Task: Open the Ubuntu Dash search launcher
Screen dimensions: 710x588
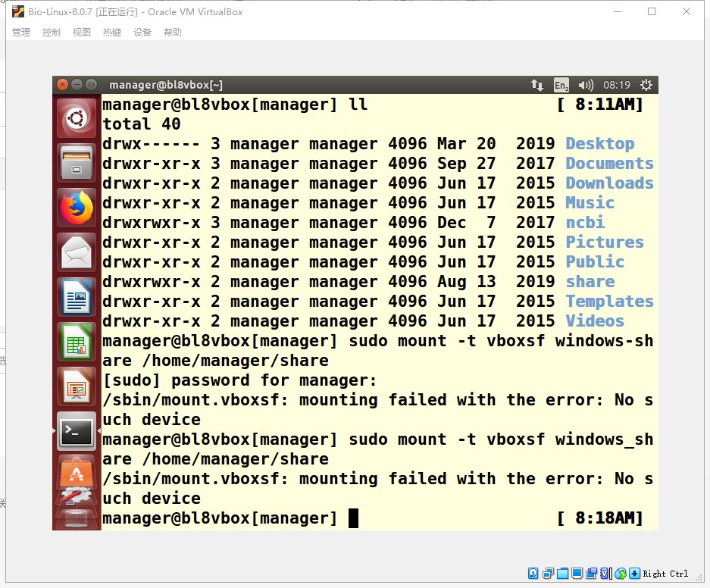Action: [77, 117]
